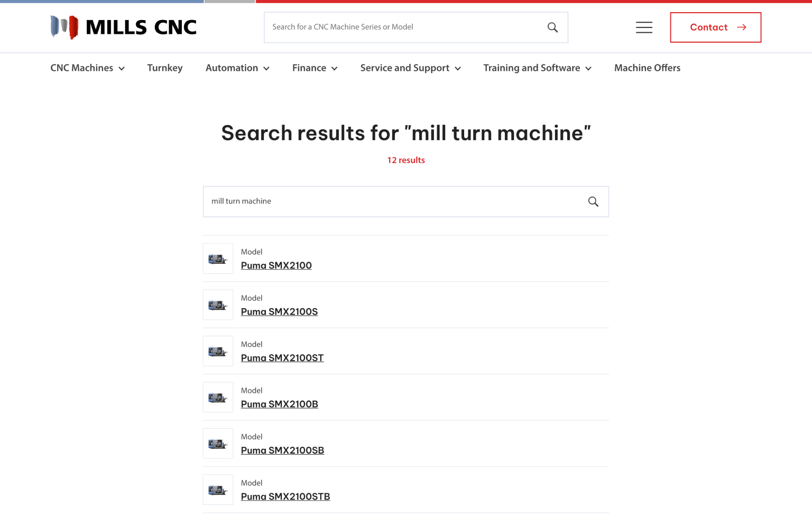This screenshot has width=812, height=516.
Task: Expand the CNC Machines dropdown
Action: (x=87, y=68)
